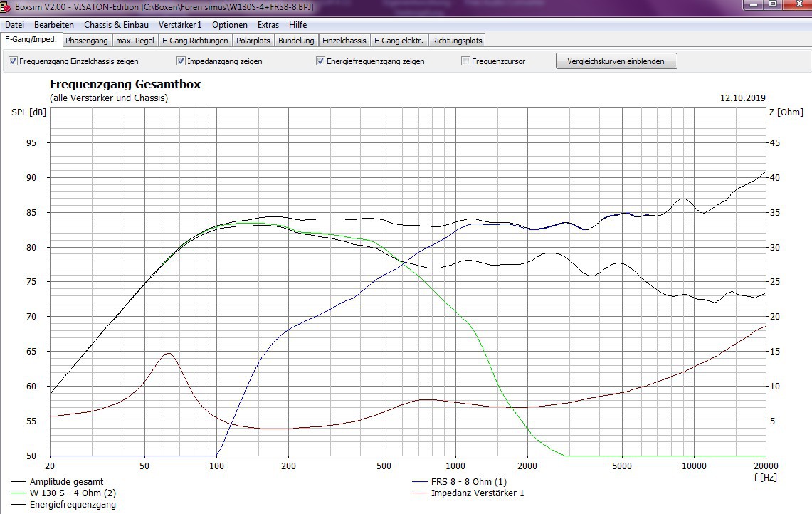The height and width of the screenshot is (514, 812).
Task: Open the Richtungsplots tab
Action: [457, 41]
